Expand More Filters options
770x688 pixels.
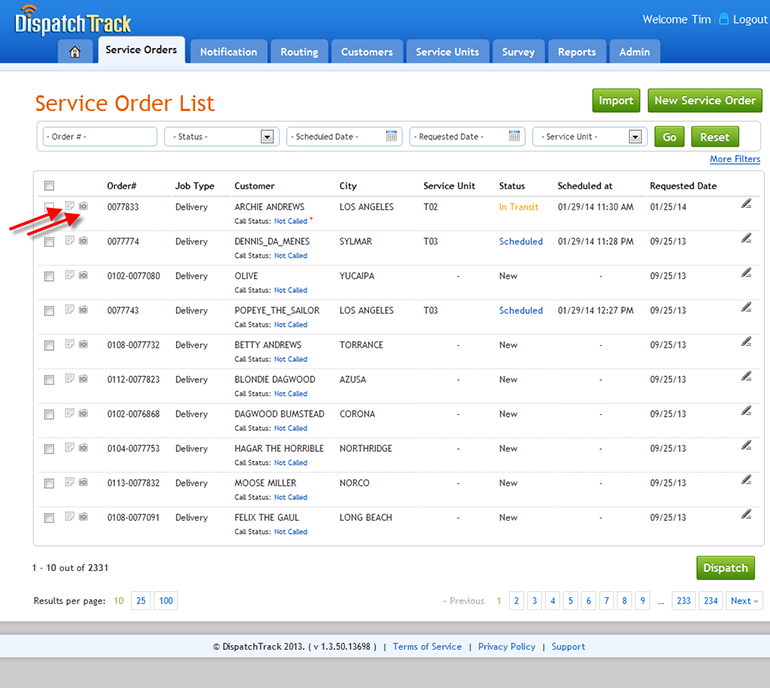tap(734, 159)
